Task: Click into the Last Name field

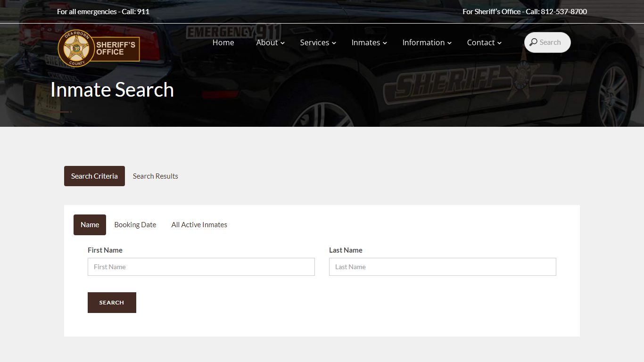Action: point(443,267)
